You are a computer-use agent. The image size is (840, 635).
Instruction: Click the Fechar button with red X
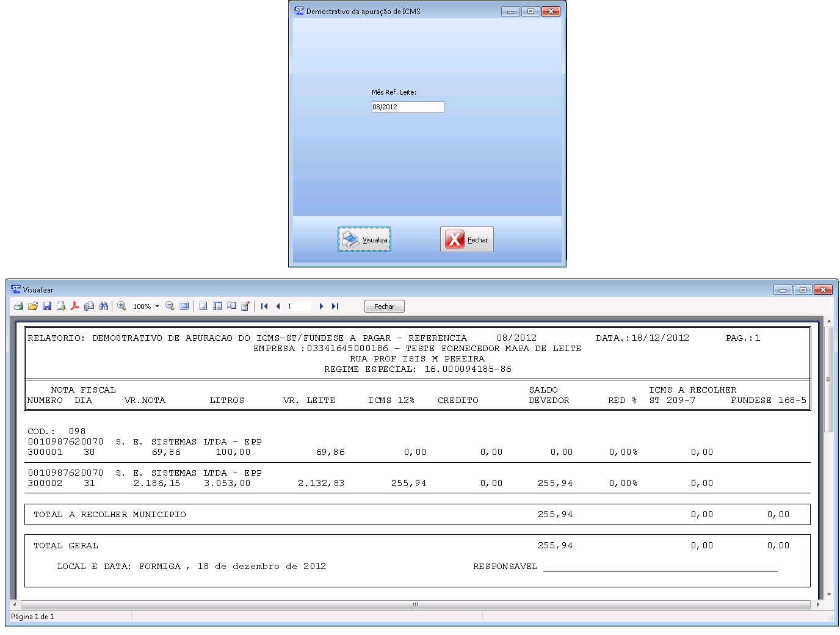467,239
